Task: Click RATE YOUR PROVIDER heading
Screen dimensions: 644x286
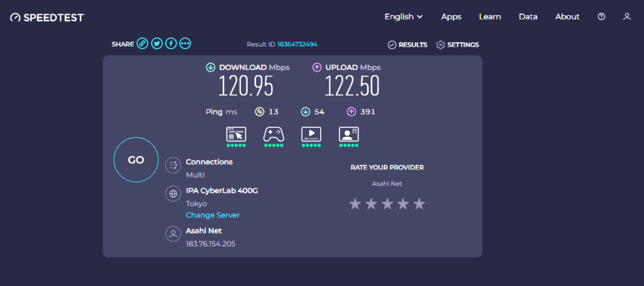Action: click(x=387, y=168)
